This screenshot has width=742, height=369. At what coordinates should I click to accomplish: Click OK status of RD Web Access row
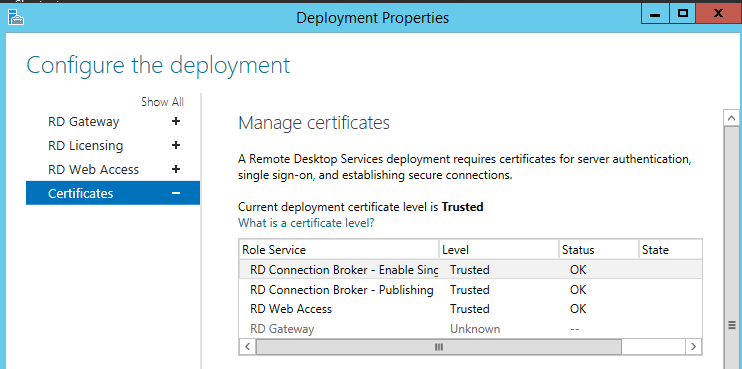click(578, 309)
